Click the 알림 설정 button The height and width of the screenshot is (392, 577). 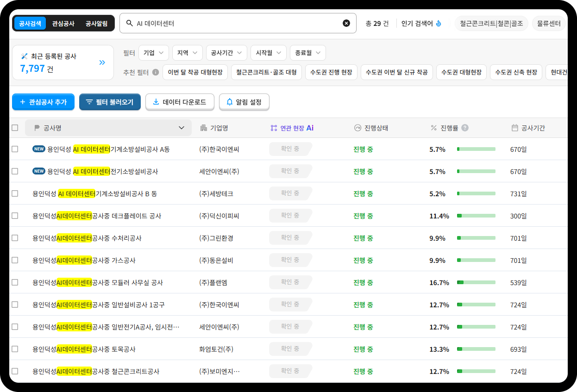point(244,102)
